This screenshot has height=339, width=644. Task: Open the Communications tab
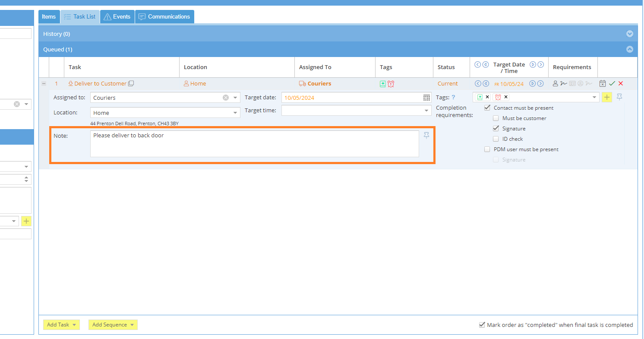point(164,17)
